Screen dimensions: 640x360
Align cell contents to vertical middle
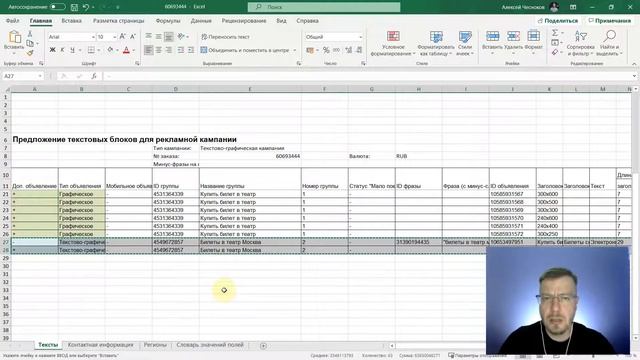[159, 37]
